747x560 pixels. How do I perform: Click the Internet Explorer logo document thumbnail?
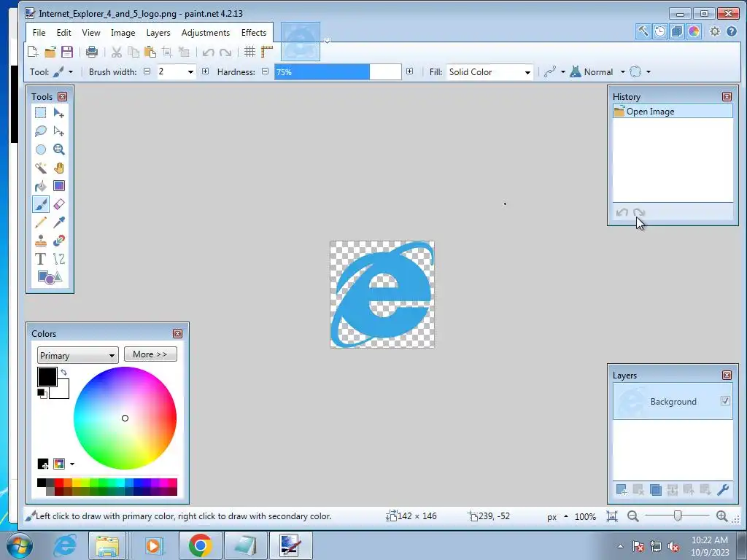[x=300, y=42]
